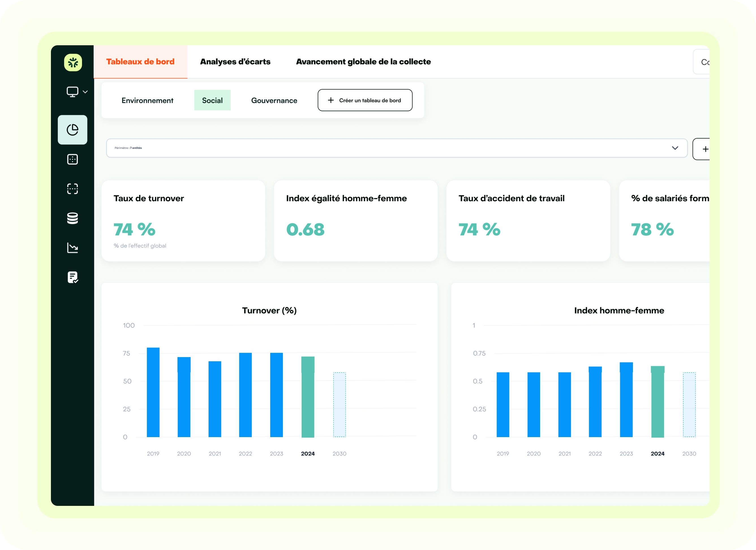Open Avancement globale de la collecte tab
The image size is (756, 550).
pyautogui.click(x=363, y=62)
